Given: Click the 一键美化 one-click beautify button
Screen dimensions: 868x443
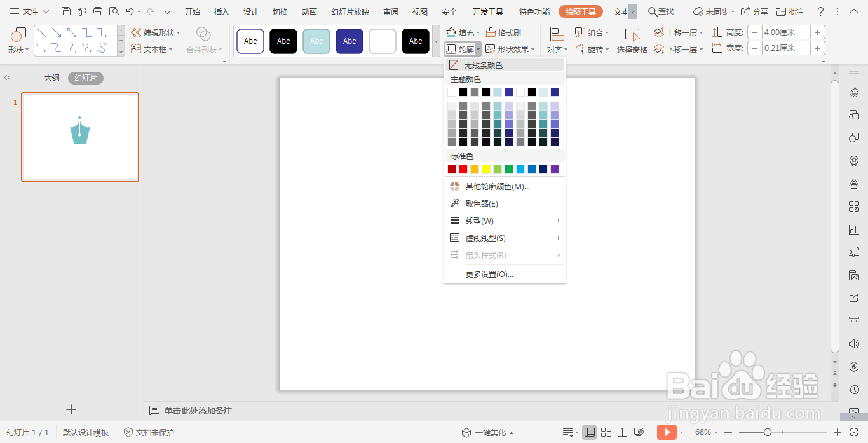Looking at the screenshot, I should (487, 432).
